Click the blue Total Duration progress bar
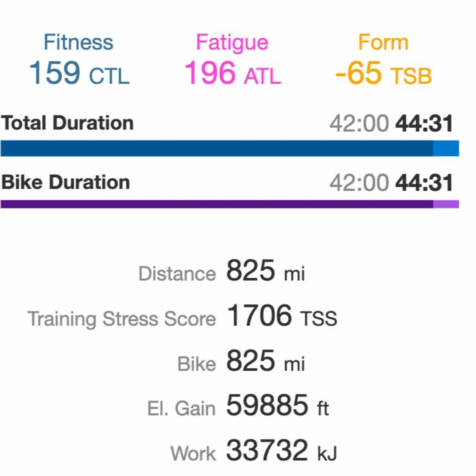The image size is (476, 476). click(230, 148)
